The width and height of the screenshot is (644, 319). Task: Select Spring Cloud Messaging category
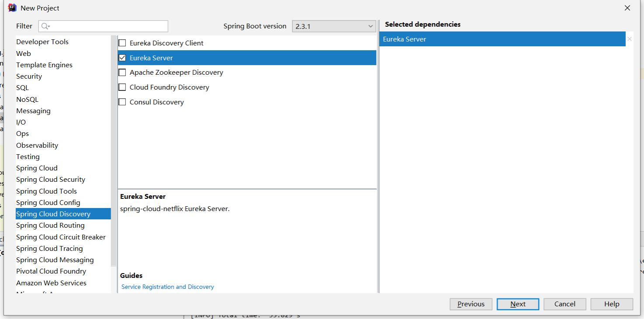63,260
